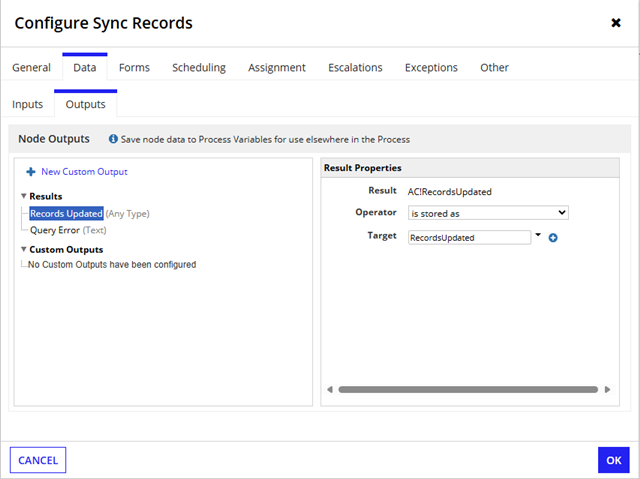Go to the Scheduling tab
The width and height of the screenshot is (640, 479).
(199, 68)
